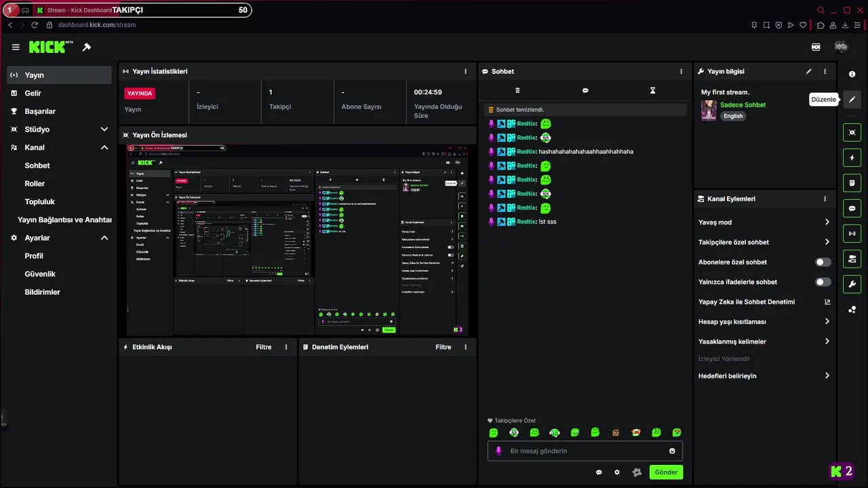Toggle Abonelere özel sohbet switch
The image size is (868, 488).
coord(823,262)
